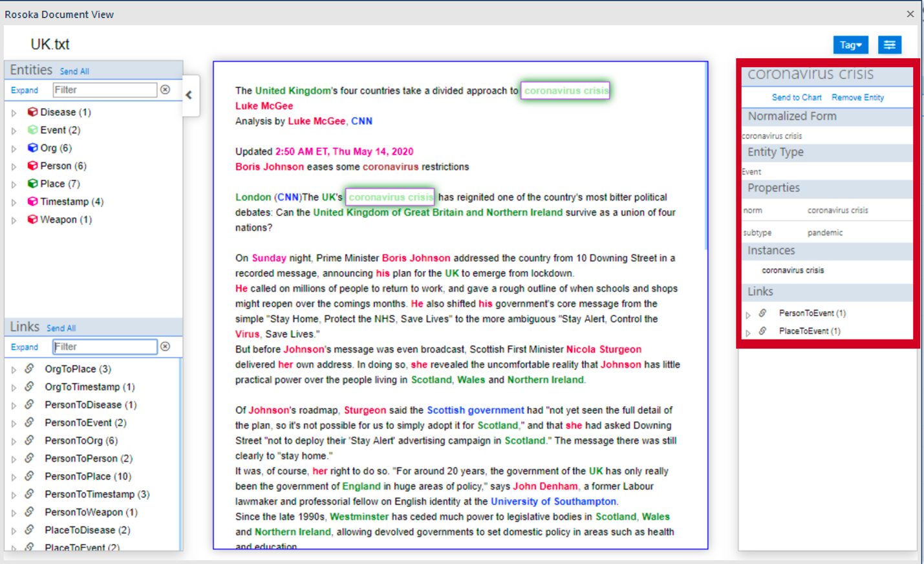Click the link icon next to OrgToPlace
Image resolution: width=924 pixels, height=564 pixels.
pos(27,369)
